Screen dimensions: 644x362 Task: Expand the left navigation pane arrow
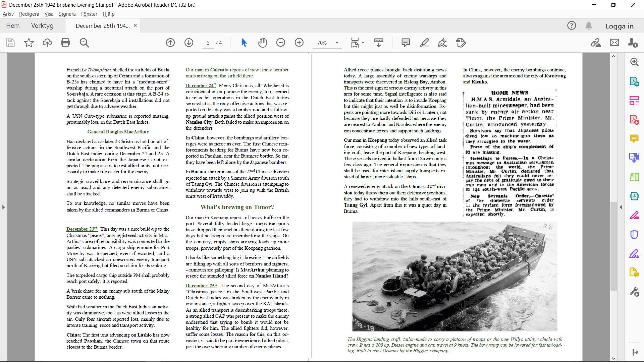coord(3,207)
